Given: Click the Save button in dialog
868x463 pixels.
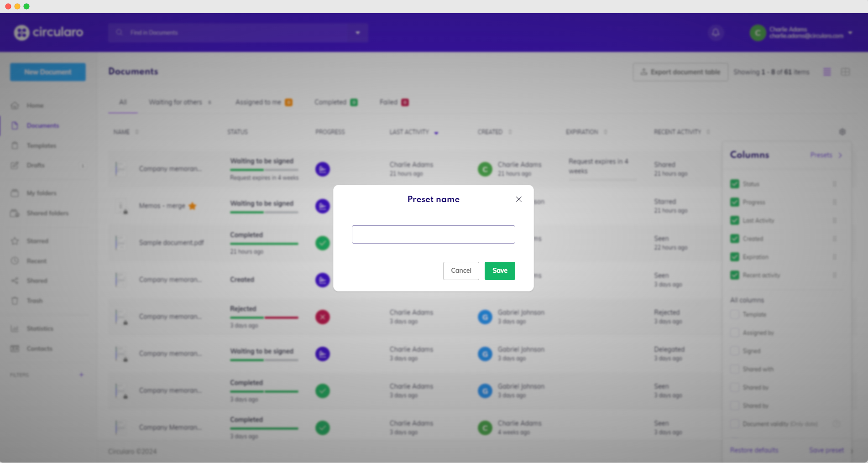Looking at the screenshot, I should coord(500,271).
